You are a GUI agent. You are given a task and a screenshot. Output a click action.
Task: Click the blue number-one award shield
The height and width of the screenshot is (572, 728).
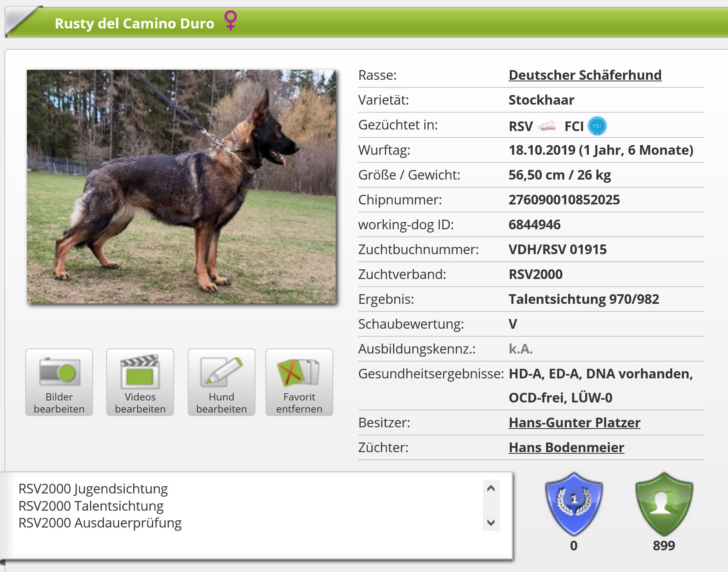coord(574,503)
